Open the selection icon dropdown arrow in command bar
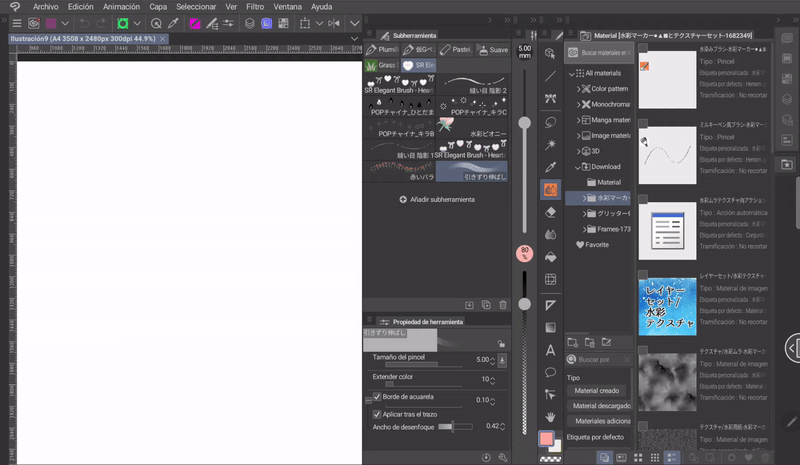This screenshot has height=465, width=800. [x=319, y=23]
